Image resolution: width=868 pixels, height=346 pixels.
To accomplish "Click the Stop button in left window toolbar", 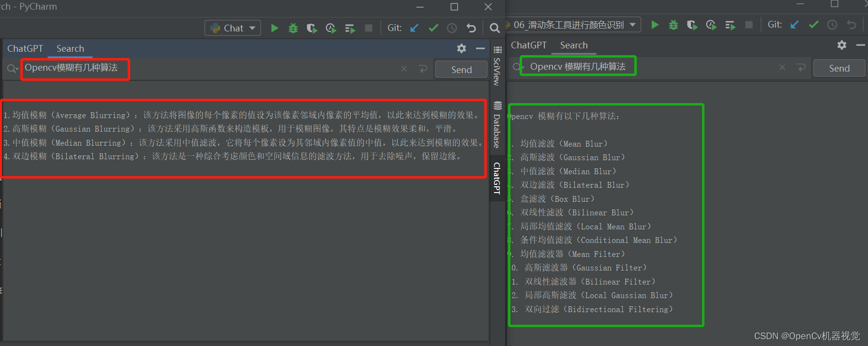I will click(x=369, y=28).
